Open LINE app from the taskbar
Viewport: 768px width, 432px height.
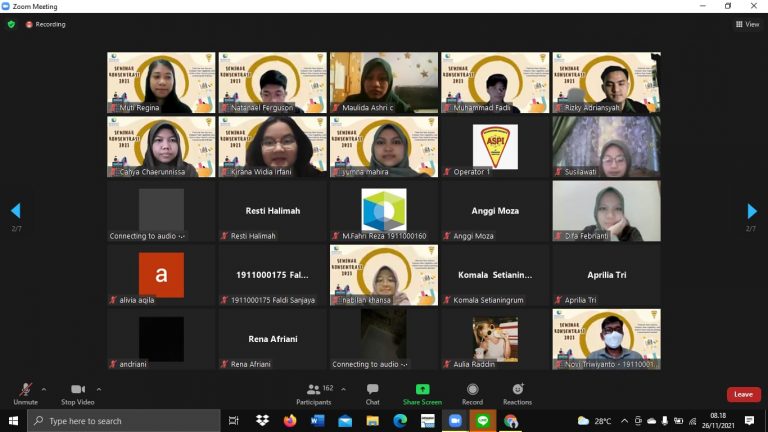483,421
